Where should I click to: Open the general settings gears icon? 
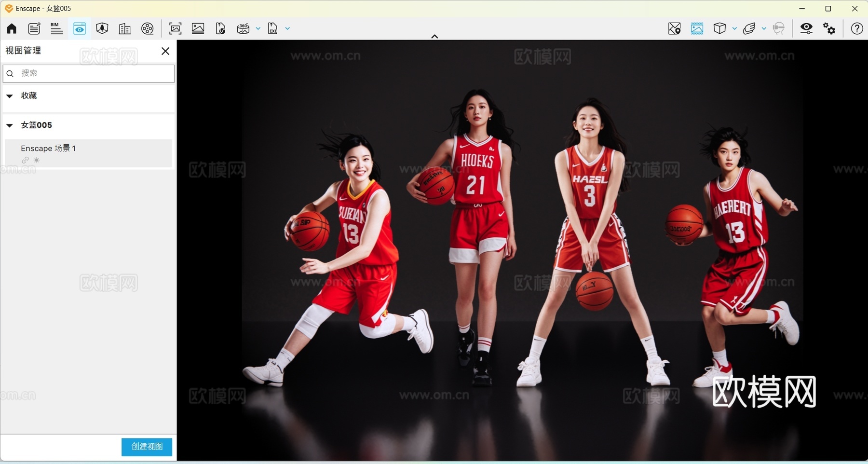point(829,28)
